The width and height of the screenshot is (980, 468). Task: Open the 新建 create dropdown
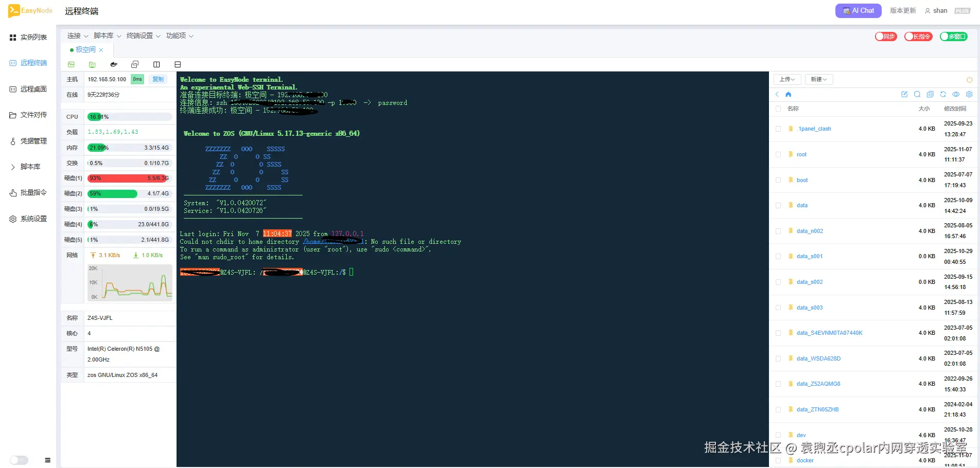[x=819, y=79]
